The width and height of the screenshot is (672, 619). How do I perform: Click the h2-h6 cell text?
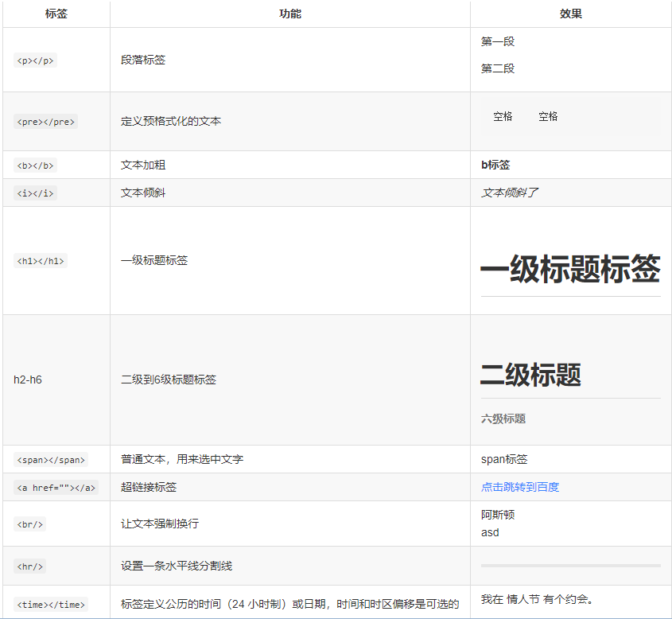pos(28,380)
